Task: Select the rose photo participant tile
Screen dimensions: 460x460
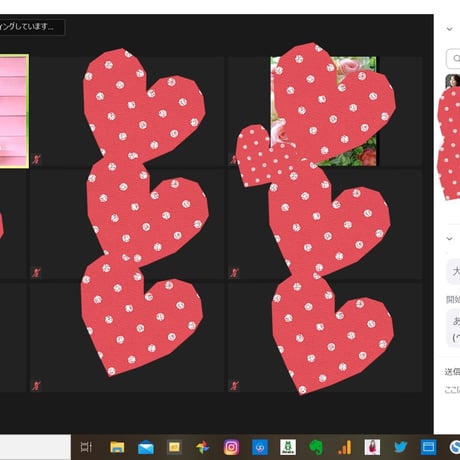Action: (x=323, y=111)
